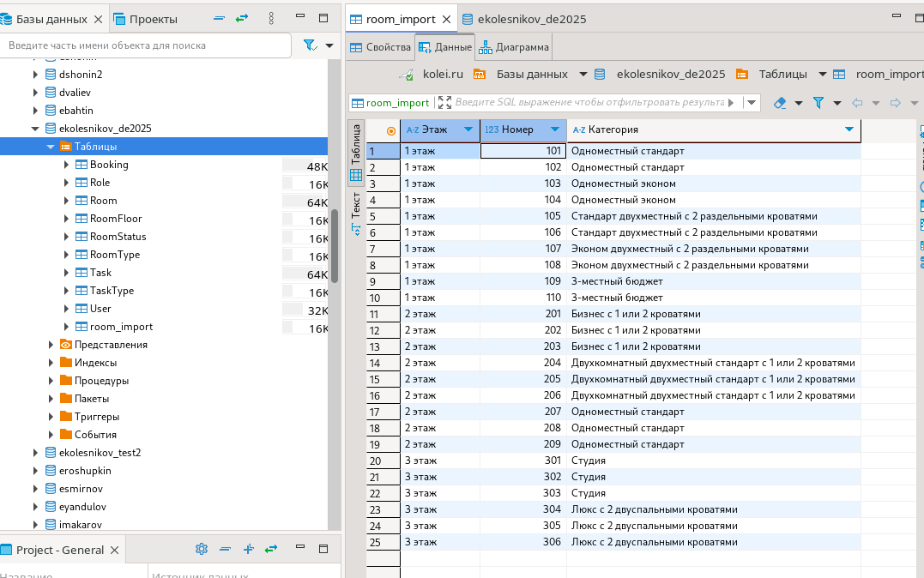The width and height of the screenshot is (924, 578).
Task: Click the SQL filter expression input field
Action: click(589, 103)
